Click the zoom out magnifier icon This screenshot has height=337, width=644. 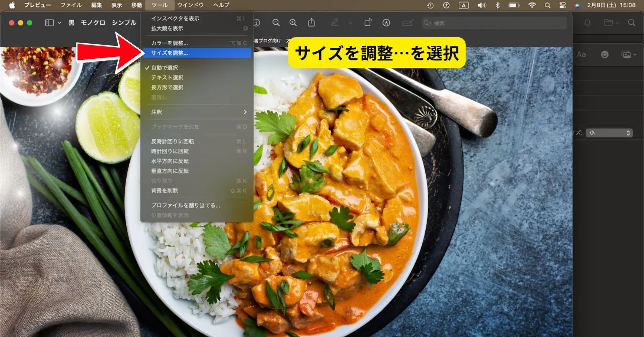click(x=276, y=23)
